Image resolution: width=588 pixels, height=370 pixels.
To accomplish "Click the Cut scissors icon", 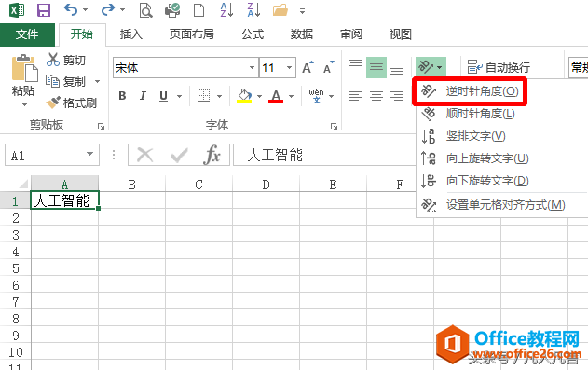I will 53,60.
